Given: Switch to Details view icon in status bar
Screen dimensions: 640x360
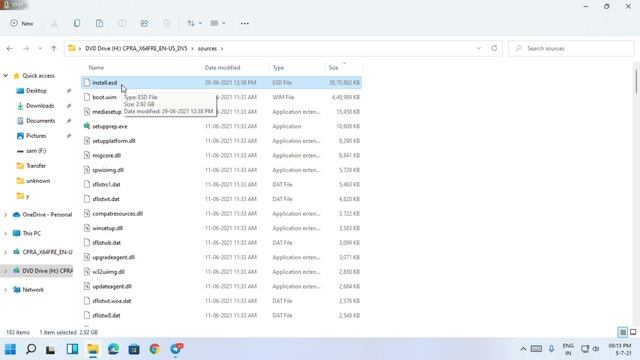Looking at the screenshot, I should point(622,332).
